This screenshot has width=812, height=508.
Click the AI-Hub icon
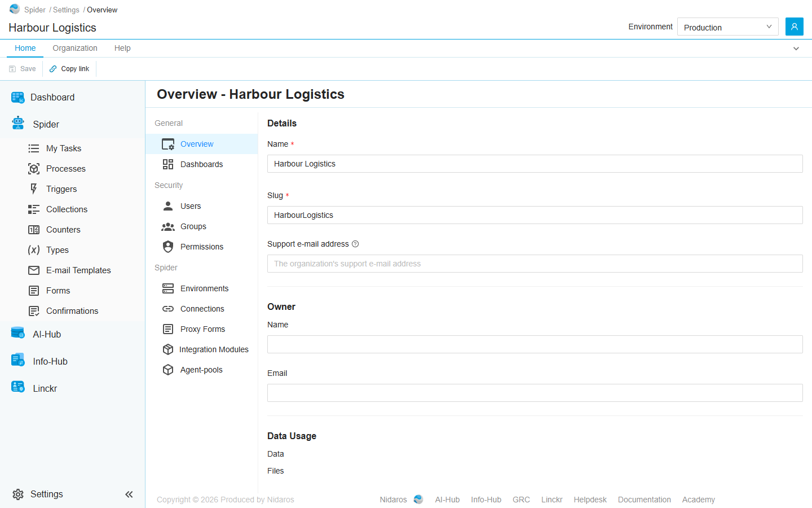click(18, 333)
